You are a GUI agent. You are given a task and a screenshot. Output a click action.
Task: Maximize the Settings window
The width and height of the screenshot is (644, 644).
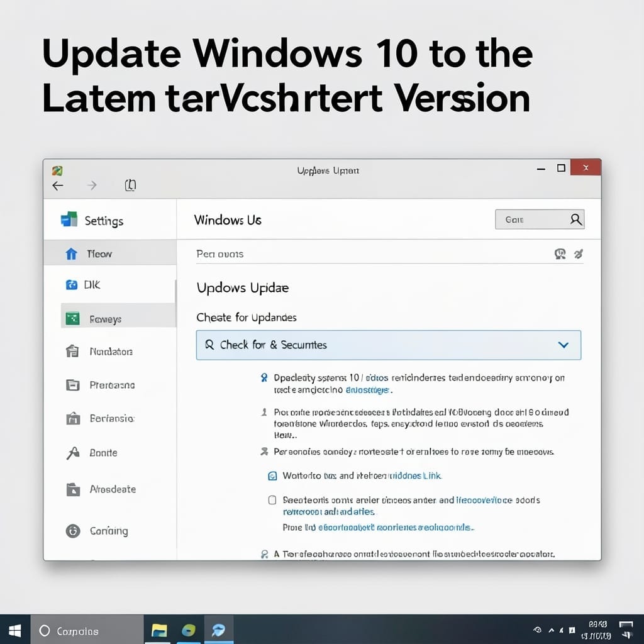(561, 168)
